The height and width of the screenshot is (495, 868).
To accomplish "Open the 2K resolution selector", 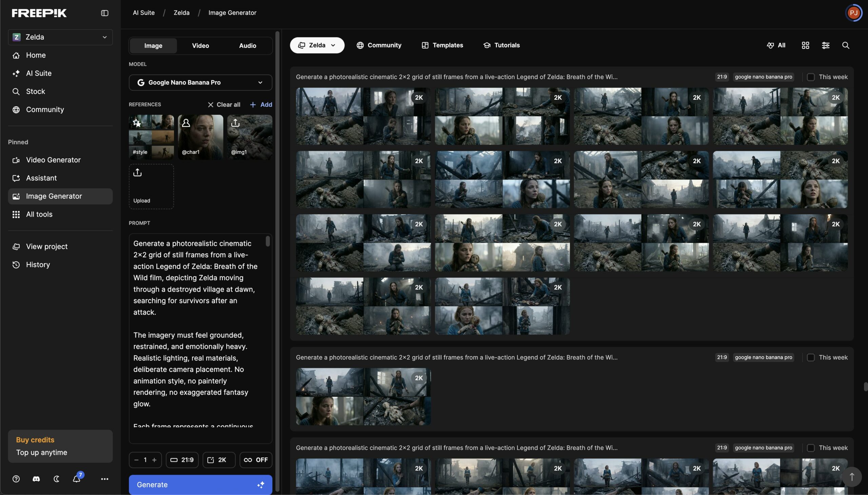I will click(219, 460).
